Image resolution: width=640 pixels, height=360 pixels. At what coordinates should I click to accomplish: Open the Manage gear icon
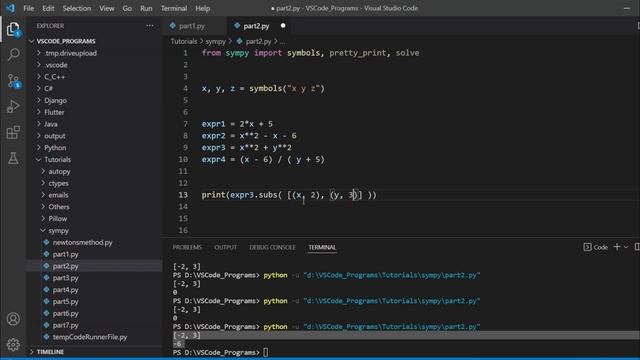coord(13,344)
